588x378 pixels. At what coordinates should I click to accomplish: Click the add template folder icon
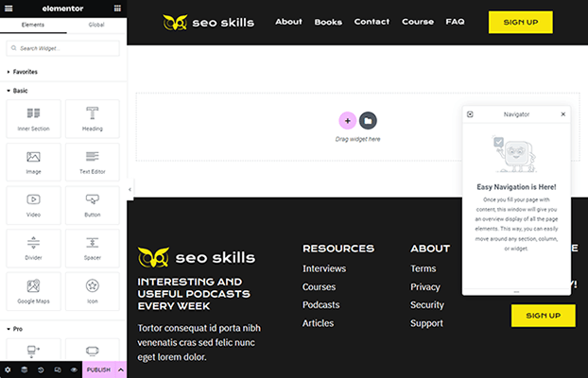coord(369,120)
